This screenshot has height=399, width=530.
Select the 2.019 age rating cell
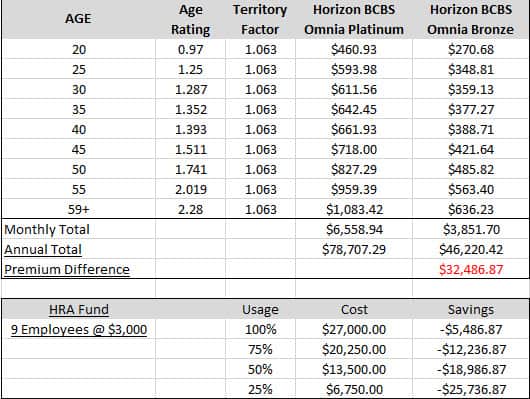190,189
